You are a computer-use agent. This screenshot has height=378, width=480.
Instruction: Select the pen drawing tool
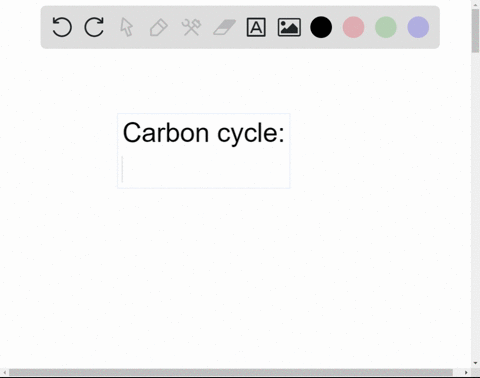(159, 27)
